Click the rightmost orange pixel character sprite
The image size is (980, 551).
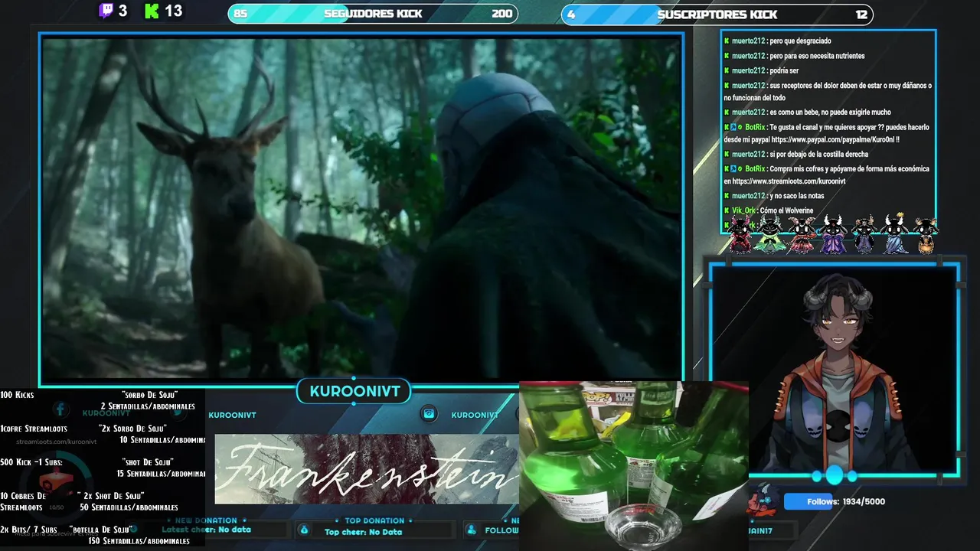coord(926,235)
